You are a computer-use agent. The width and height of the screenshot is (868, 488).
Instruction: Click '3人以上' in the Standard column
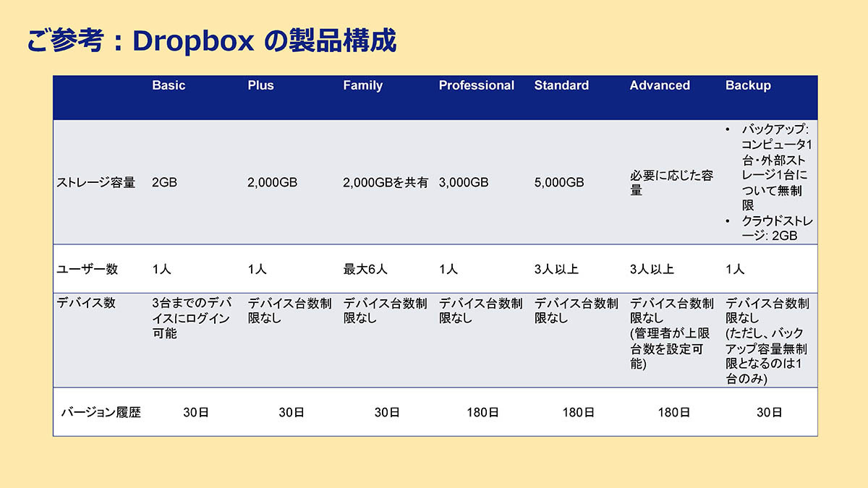click(x=556, y=269)
